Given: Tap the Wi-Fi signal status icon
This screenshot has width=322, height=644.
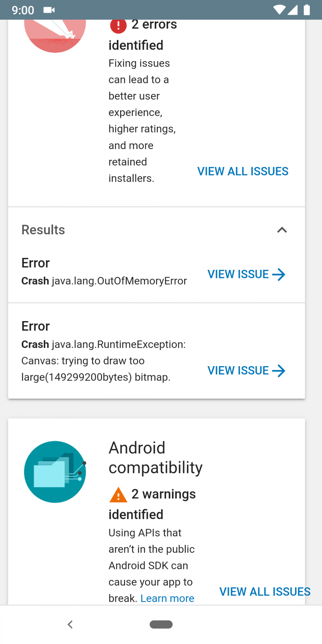Looking at the screenshot, I should (279, 10).
